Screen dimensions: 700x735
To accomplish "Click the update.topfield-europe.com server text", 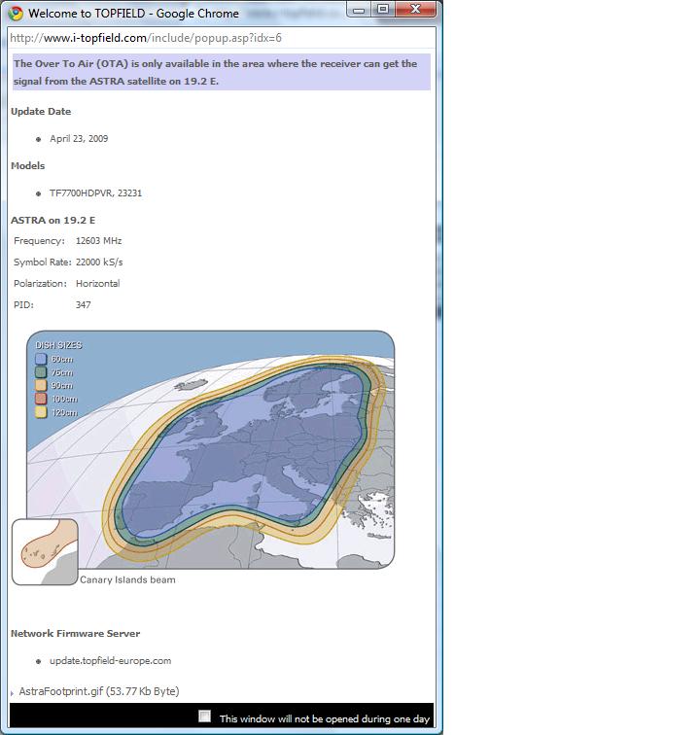I will (x=110, y=660).
